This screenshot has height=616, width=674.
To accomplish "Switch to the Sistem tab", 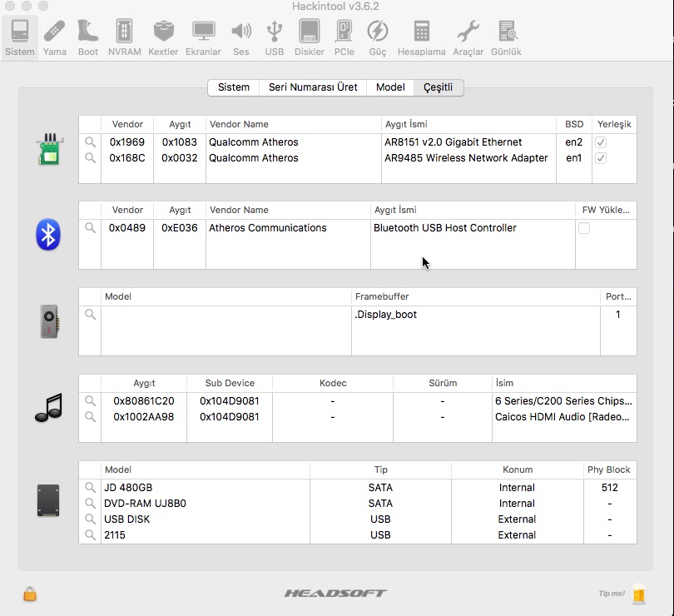I will [233, 87].
